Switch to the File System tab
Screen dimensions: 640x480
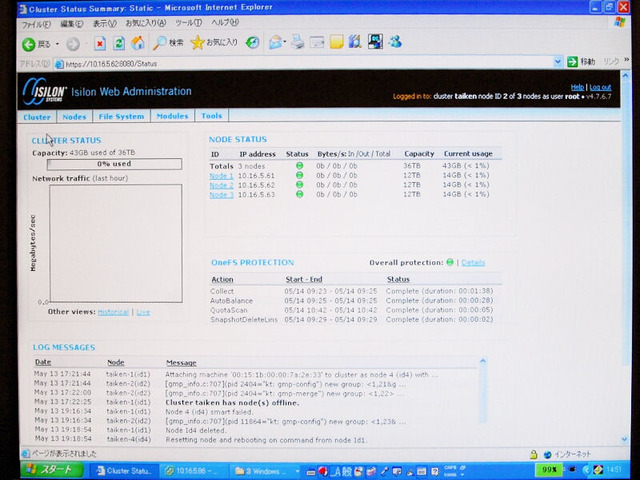point(121,116)
